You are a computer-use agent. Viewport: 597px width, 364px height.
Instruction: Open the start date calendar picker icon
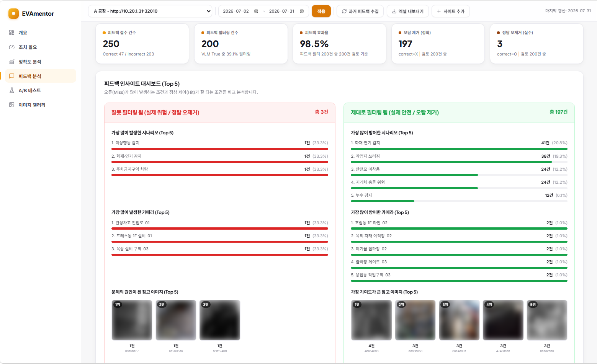(x=256, y=11)
